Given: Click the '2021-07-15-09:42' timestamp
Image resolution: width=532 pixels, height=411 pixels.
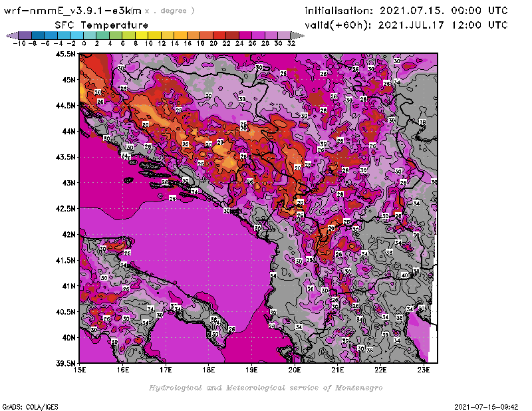Looking at the screenshot, I should click(x=486, y=406).
